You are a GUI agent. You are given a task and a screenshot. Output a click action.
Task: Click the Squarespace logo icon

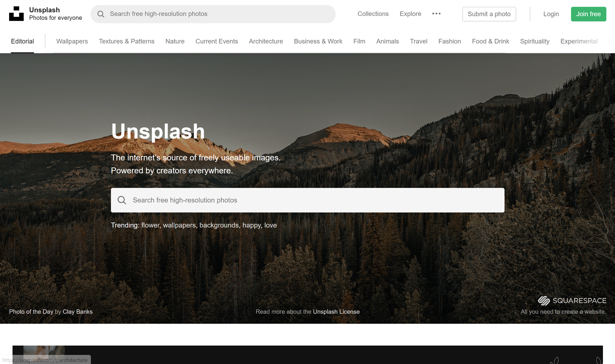coord(544,300)
